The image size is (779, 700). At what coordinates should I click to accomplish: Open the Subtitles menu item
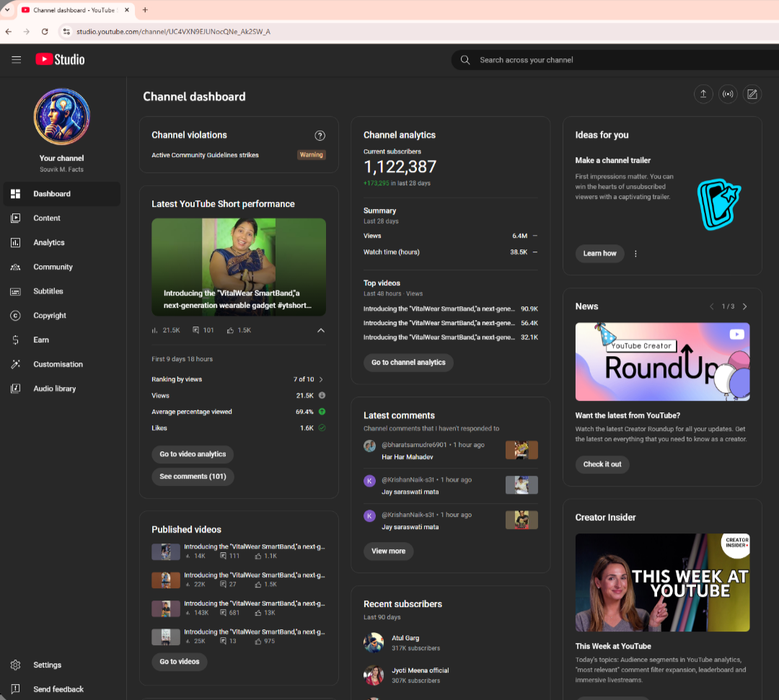click(x=61, y=291)
